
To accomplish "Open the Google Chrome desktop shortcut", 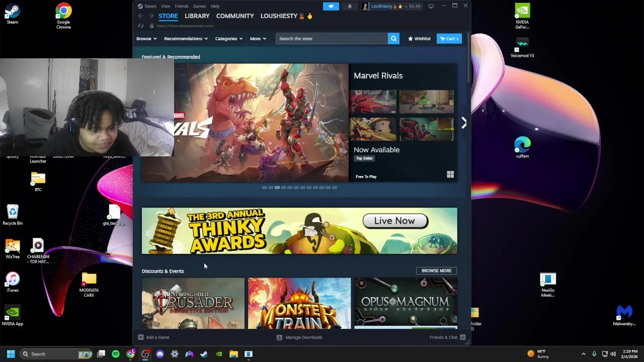I will click(x=63, y=16).
